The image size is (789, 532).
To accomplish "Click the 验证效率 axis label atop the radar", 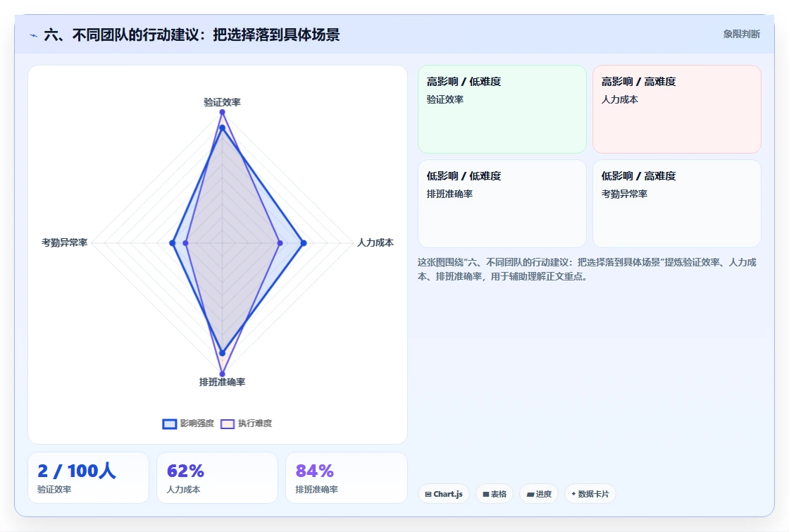I will coord(222,102).
